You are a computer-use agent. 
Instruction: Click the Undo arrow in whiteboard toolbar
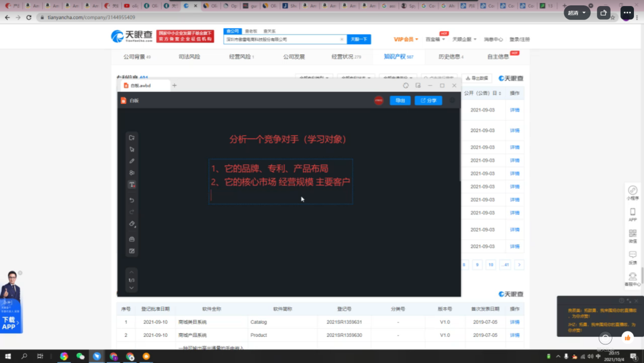click(132, 200)
